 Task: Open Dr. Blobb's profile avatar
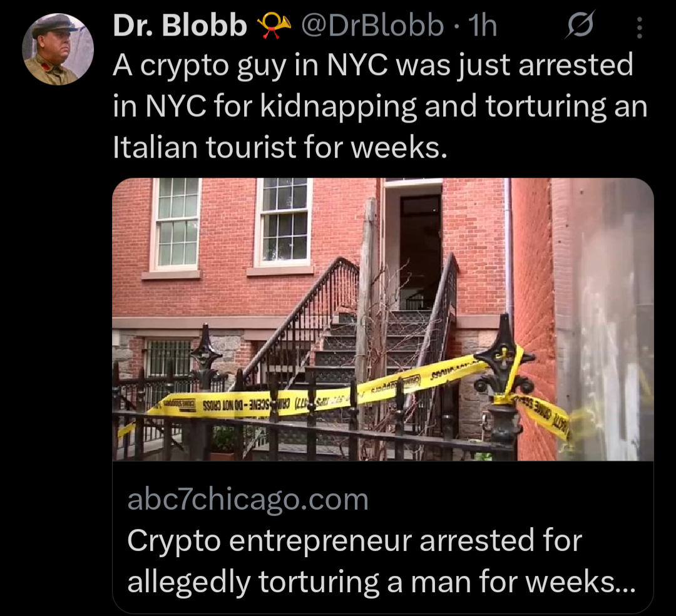(58, 49)
